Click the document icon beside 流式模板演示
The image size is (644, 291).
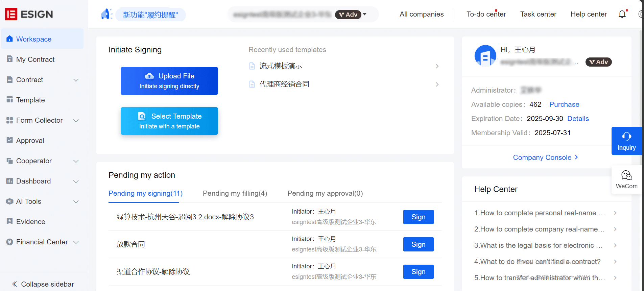tap(252, 66)
